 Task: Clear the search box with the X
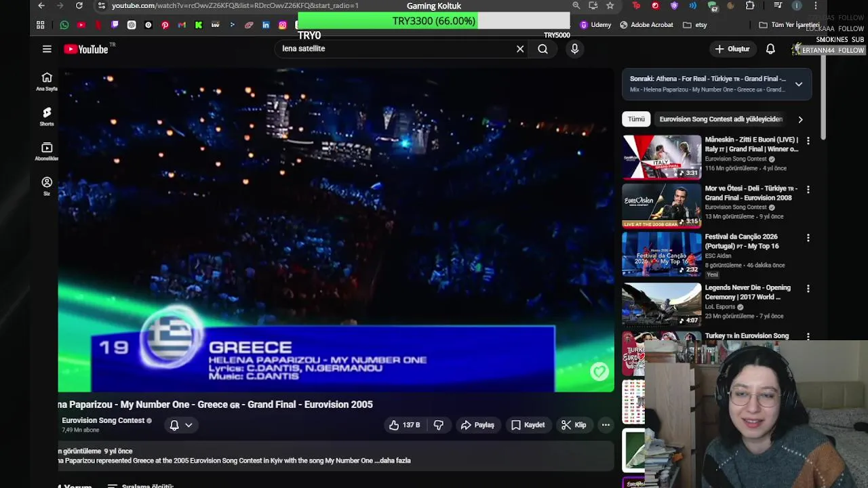coord(520,49)
